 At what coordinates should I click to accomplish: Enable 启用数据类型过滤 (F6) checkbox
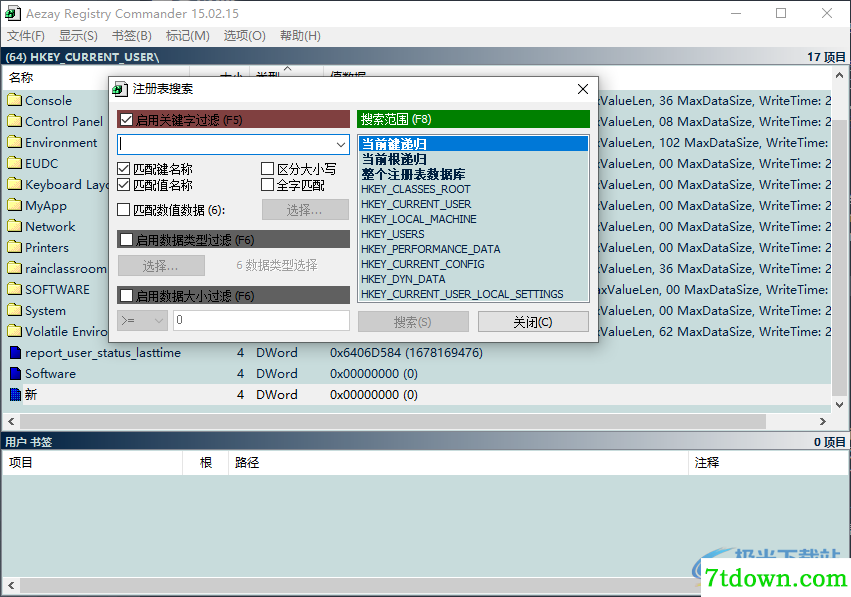126,239
